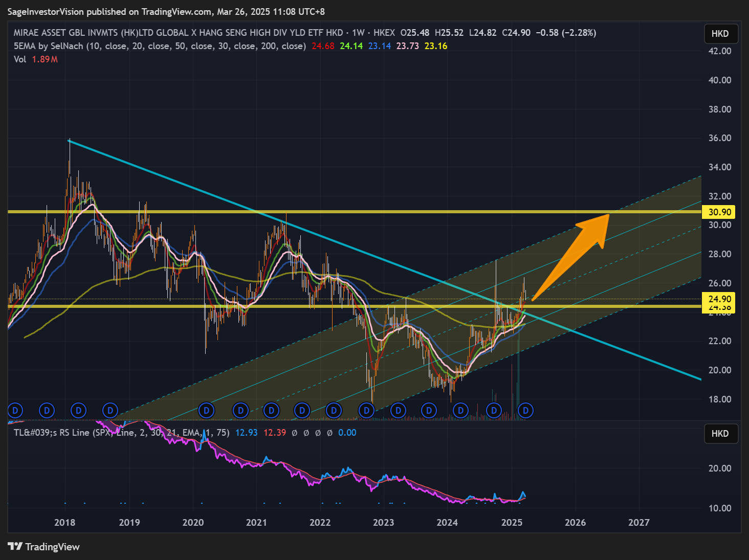
Task: Click the 0.00 RS Line value
Action: point(347,433)
